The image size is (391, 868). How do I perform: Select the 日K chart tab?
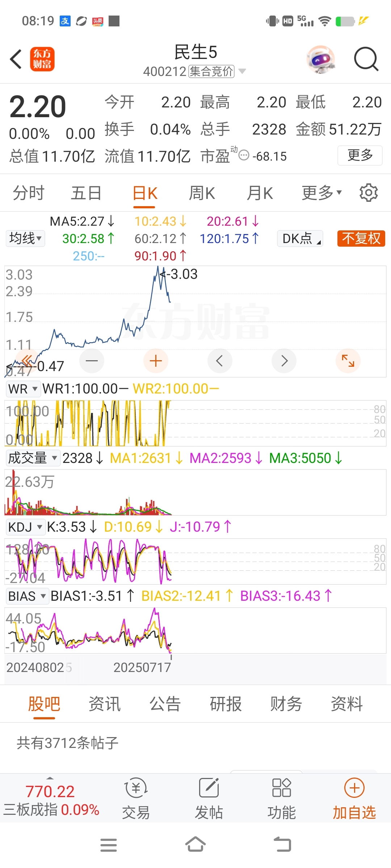[144, 193]
